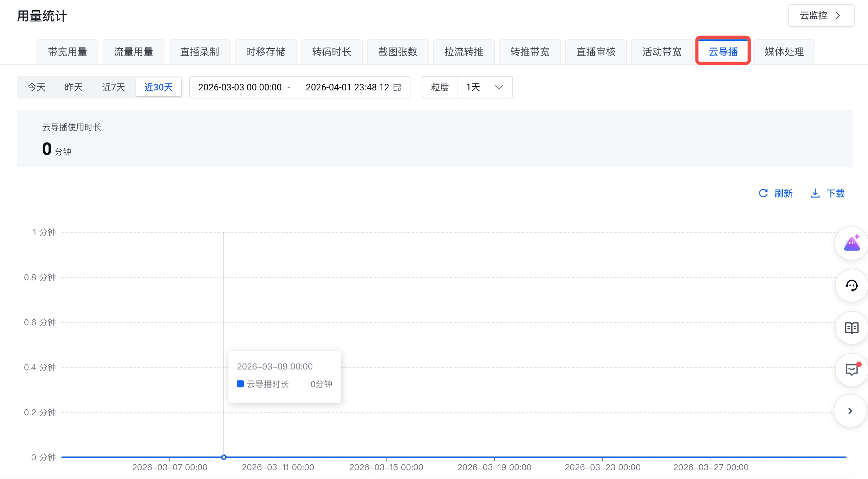Click the 用量统计 page title
The height and width of the screenshot is (479, 868).
pyautogui.click(x=42, y=16)
